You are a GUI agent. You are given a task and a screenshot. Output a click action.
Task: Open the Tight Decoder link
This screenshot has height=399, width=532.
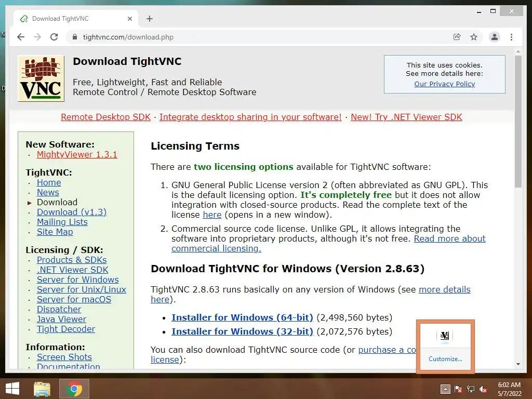pos(66,329)
